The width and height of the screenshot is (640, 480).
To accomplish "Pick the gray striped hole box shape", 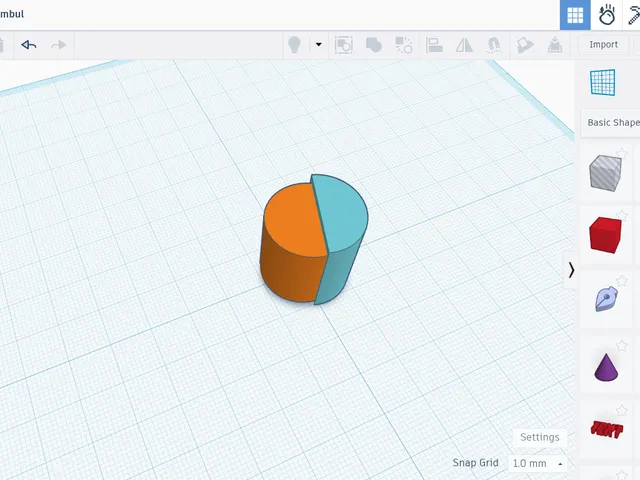I will 605,173.
